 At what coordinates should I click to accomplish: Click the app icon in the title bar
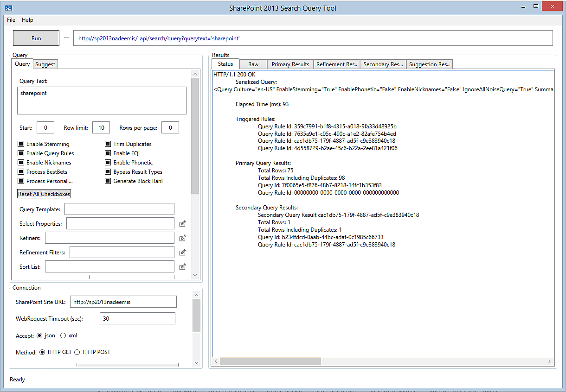pyautogui.click(x=8, y=8)
